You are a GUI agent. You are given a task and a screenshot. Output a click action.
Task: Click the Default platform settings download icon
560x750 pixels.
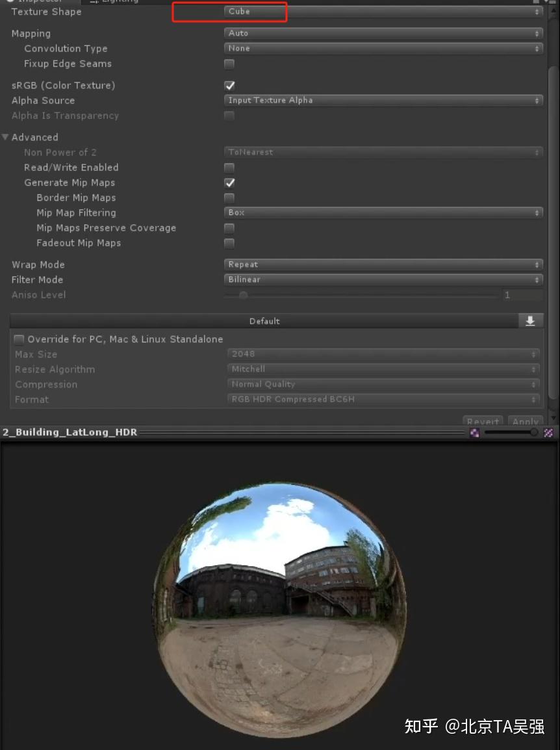point(531,320)
